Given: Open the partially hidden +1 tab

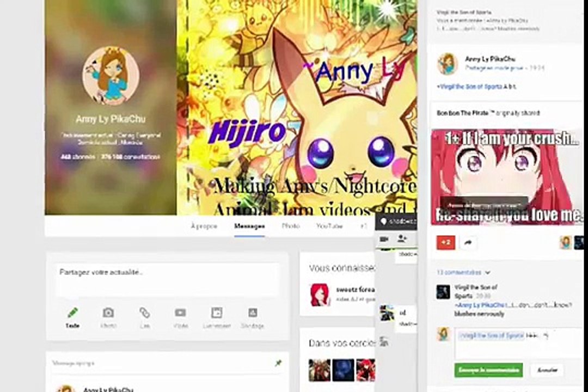Looking at the screenshot, I should click(363, 226).
